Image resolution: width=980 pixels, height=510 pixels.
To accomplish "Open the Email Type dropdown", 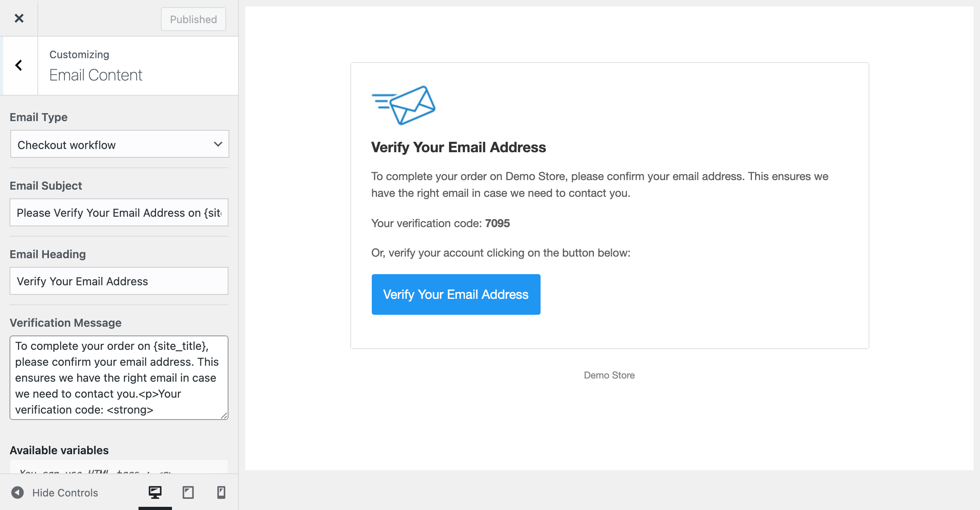I will click(x=119, y=144).
